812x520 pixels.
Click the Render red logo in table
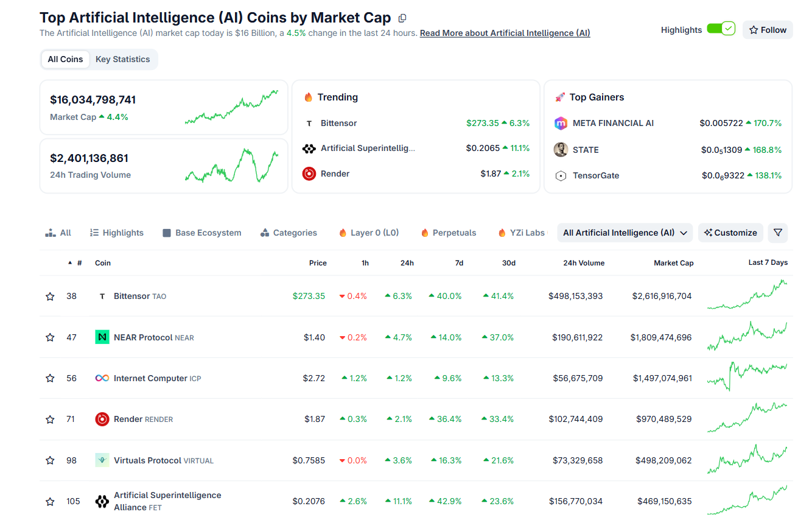coord(102,419)
